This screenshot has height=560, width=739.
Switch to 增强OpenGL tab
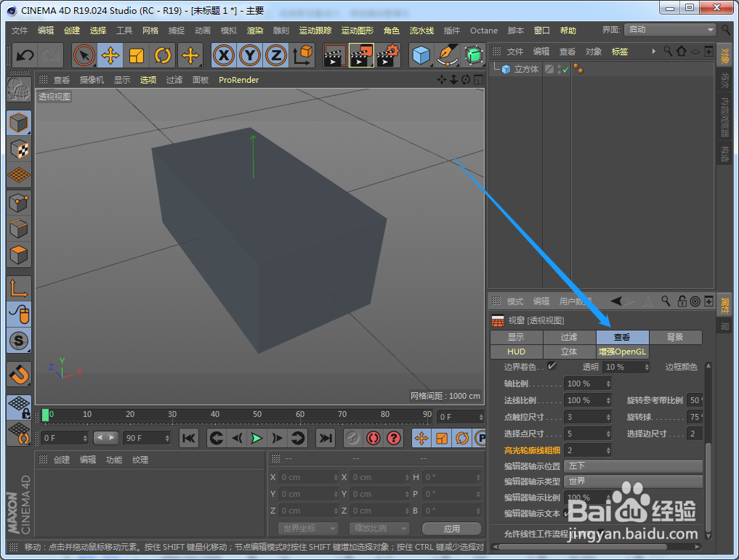click(622, 352)
